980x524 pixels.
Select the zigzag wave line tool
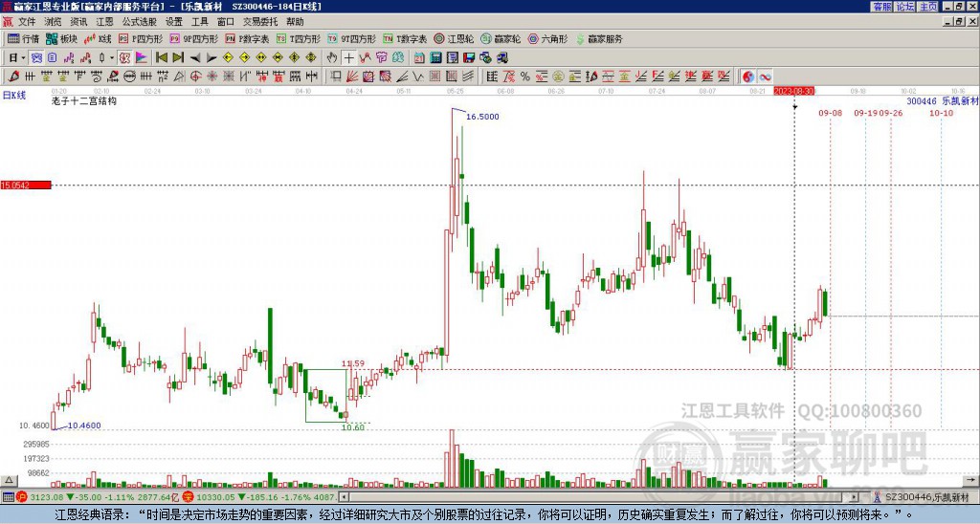coord(419,76)
